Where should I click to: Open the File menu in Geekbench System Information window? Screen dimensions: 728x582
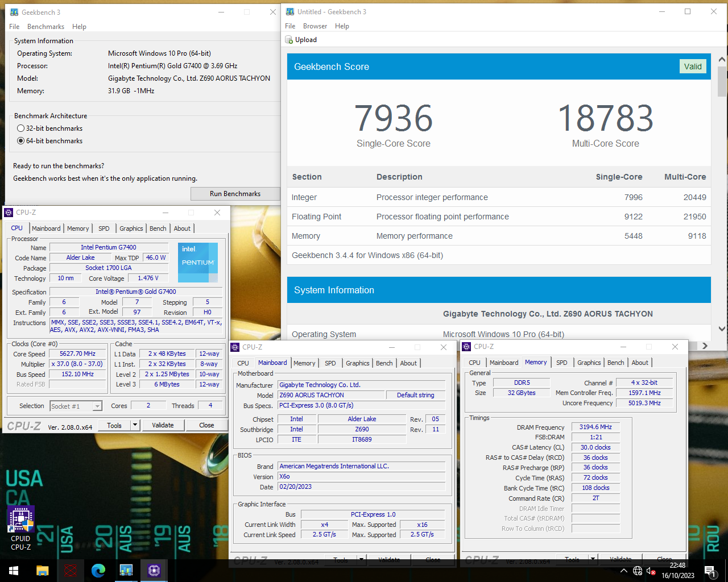point(14,27)
